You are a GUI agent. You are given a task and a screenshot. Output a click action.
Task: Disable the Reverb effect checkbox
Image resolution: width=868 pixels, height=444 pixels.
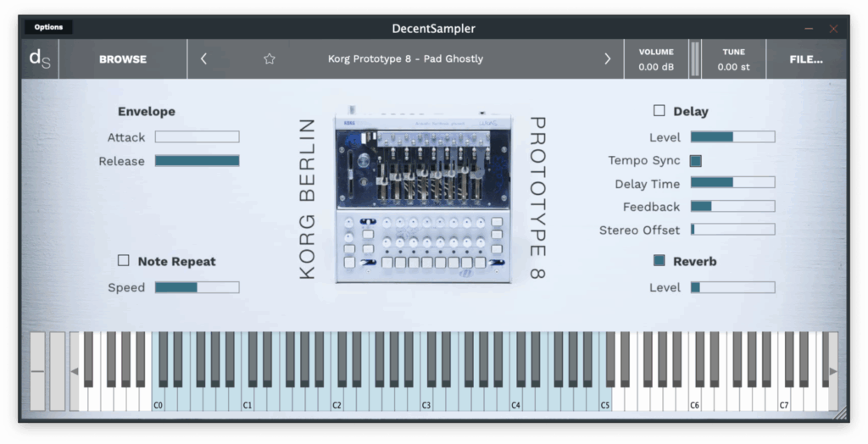659,261
